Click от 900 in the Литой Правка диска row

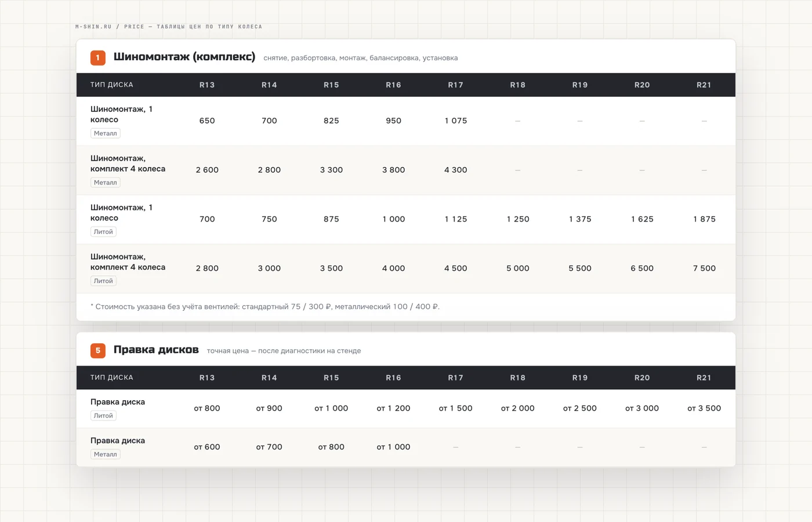click(269, 408)
